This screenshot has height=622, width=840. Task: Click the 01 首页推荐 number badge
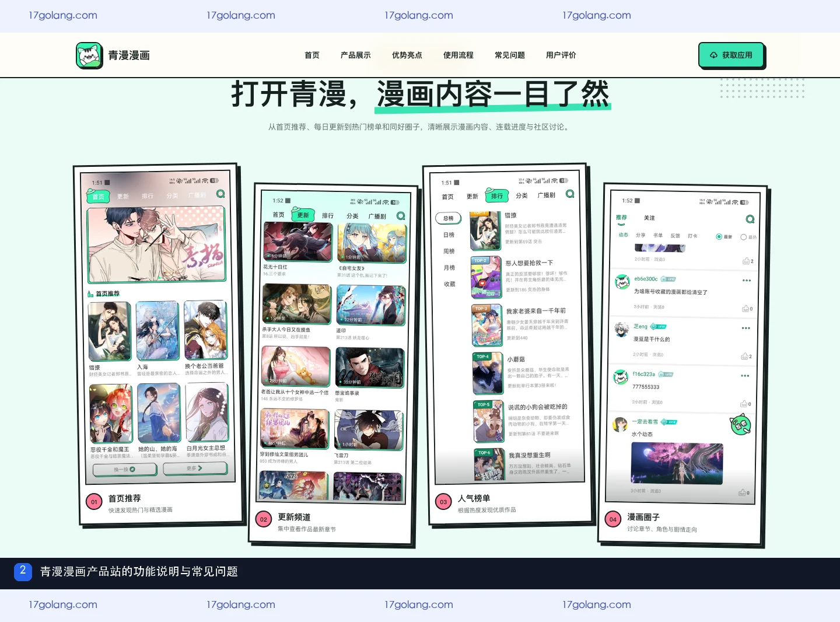[x=94, y=502]
